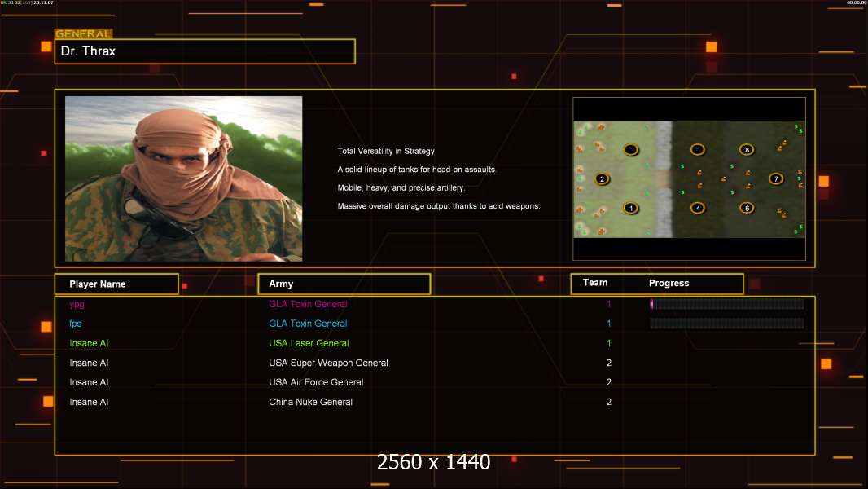Viewport: 868px width, 489px height.
Task: Select start position marker 2 on the map
Action: 602,178
